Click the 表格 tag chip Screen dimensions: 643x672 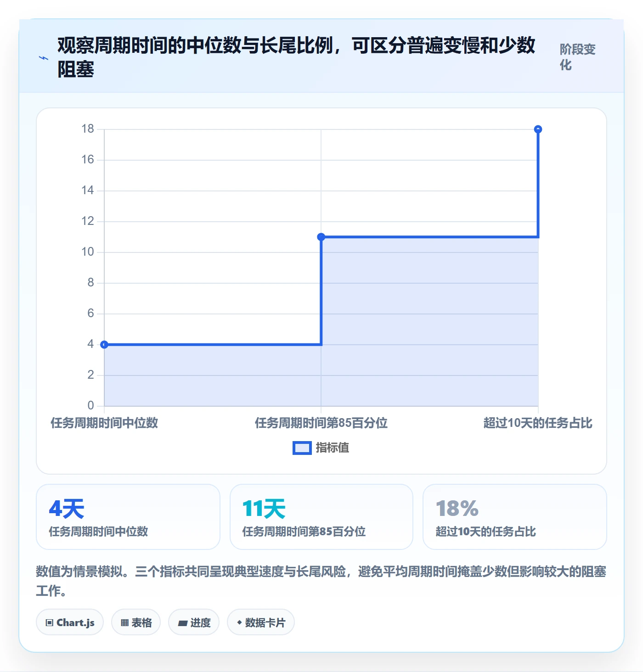136,622
